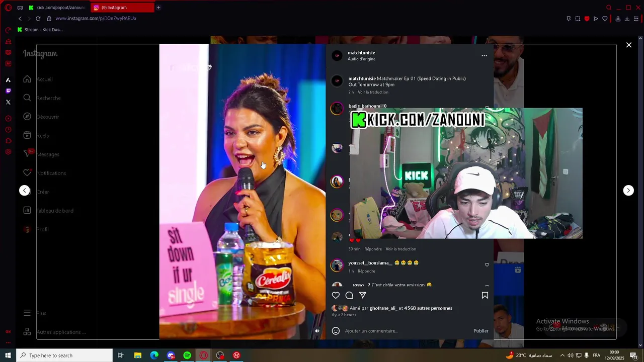Save the post with bookmark icon

pyautogui.click(x=485, y=296)
